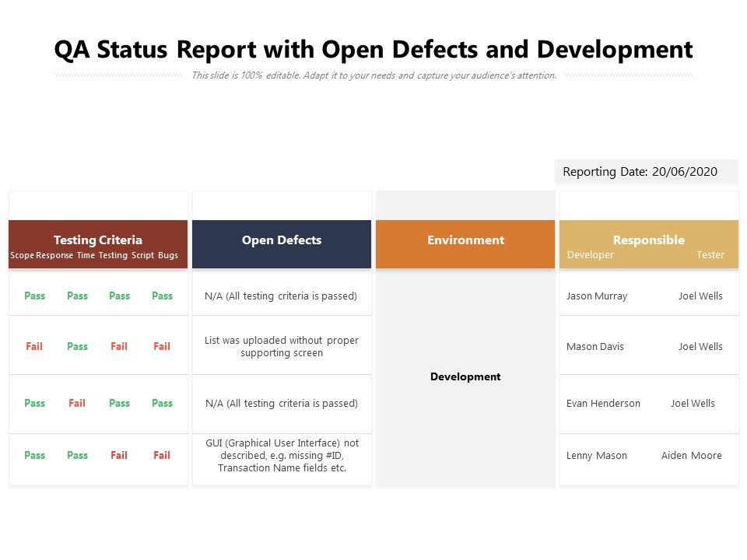Select tester Joel Wells beside Mason Davis
747x560 pixels.
pos(701,346)
